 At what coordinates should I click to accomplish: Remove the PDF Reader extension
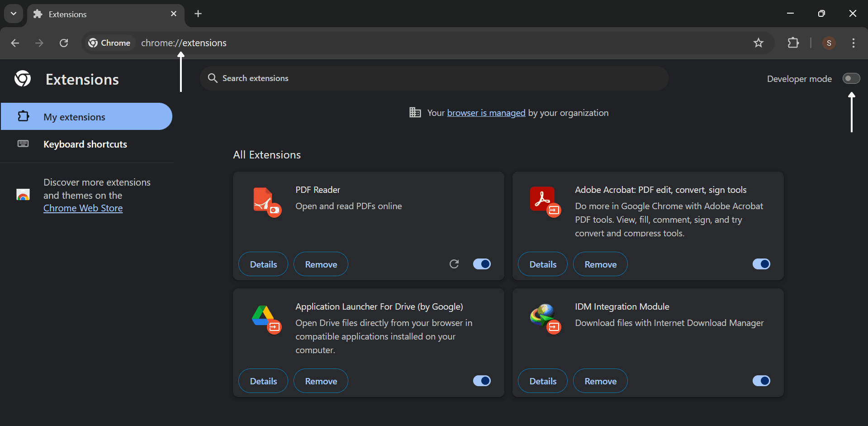tap(321, 264)
